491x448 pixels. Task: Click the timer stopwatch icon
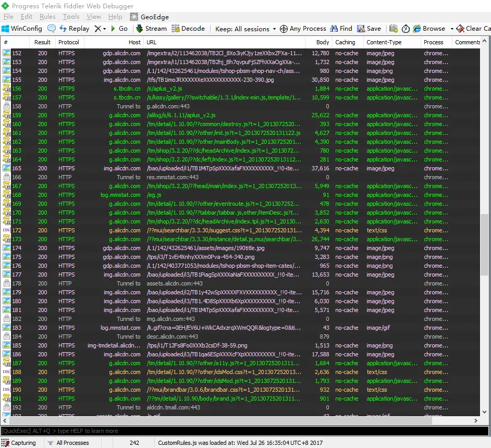click(x=406, y=29)
